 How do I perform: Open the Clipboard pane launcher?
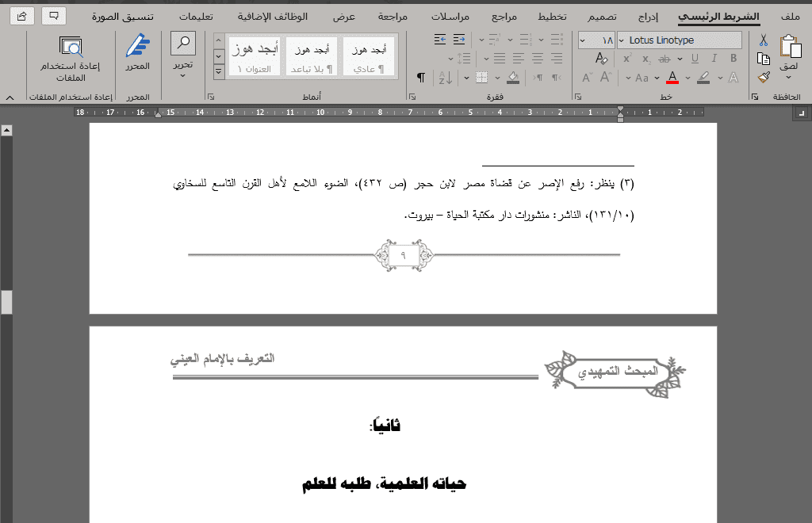(755, 97)
